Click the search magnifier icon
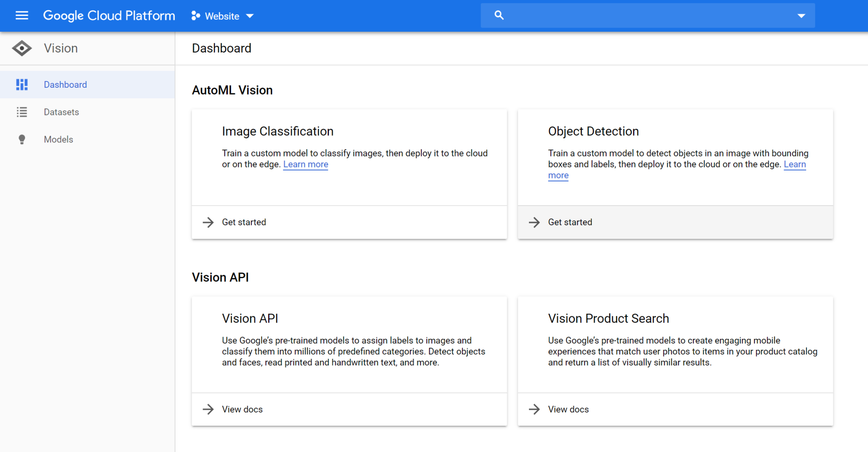The width and height of the screenshot is (868, 452). (498, 15)
